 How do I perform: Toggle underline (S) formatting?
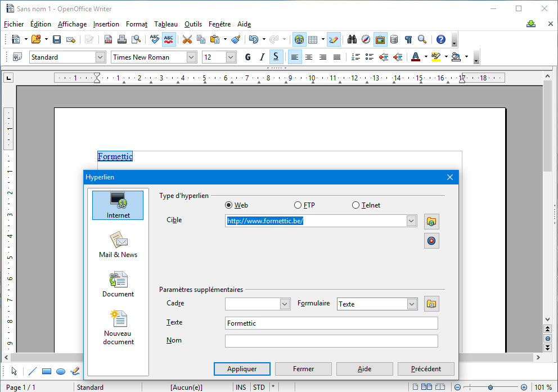(276, 57)
